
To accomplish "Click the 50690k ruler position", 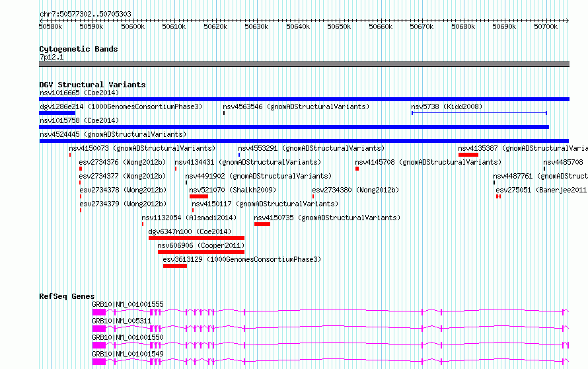I will coord(504,26).
